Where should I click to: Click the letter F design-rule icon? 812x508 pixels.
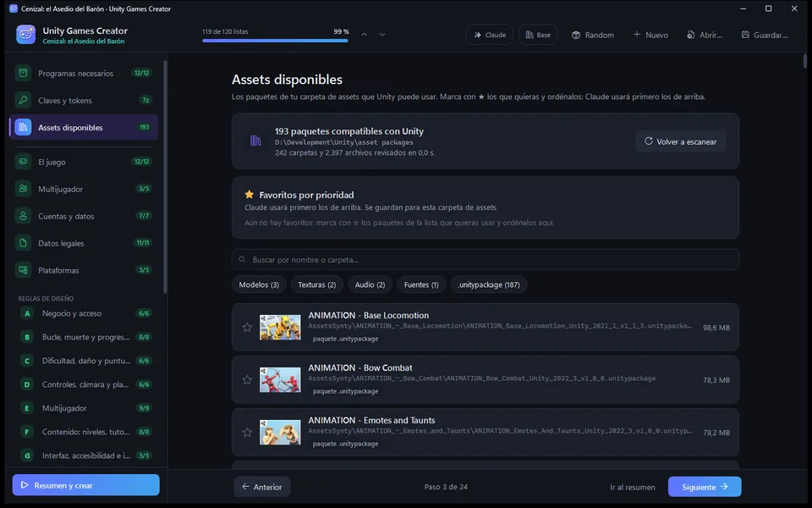click(27, 431)
